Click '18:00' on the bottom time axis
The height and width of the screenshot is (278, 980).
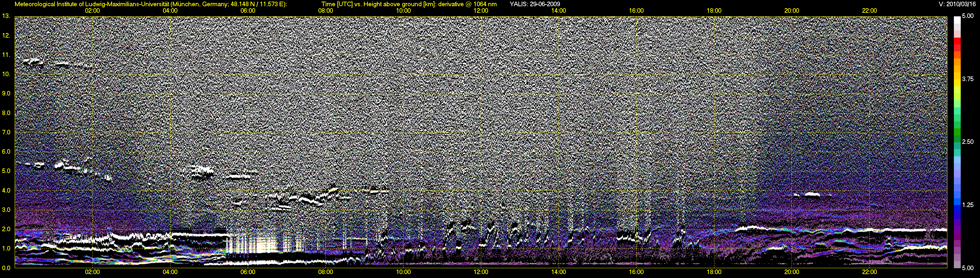(714, 272)
